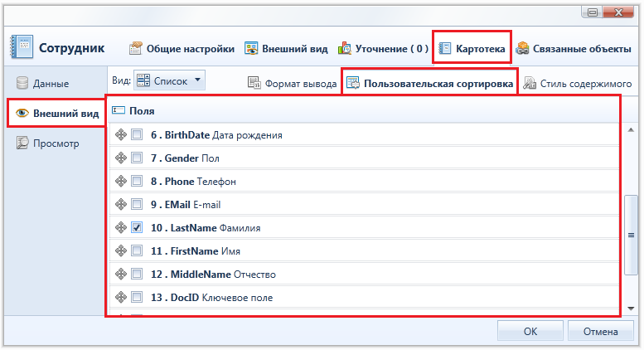Uncheck the LastName Фамилия checkbox

137,227
